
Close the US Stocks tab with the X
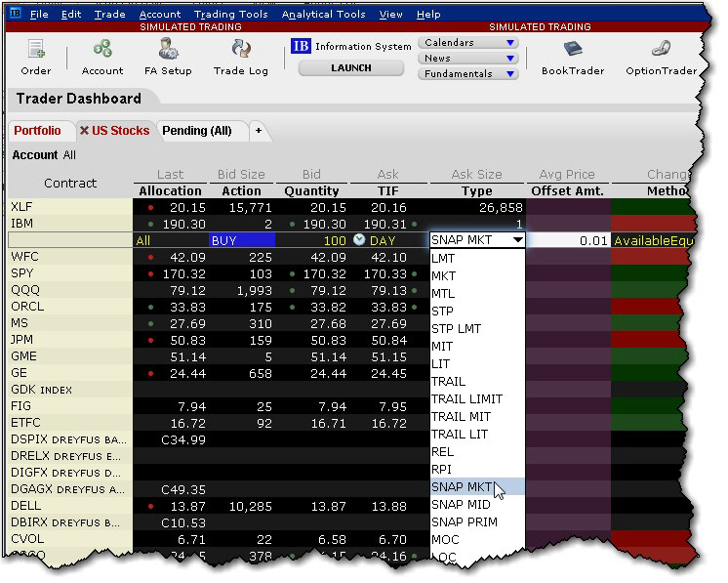click(84, 131)
